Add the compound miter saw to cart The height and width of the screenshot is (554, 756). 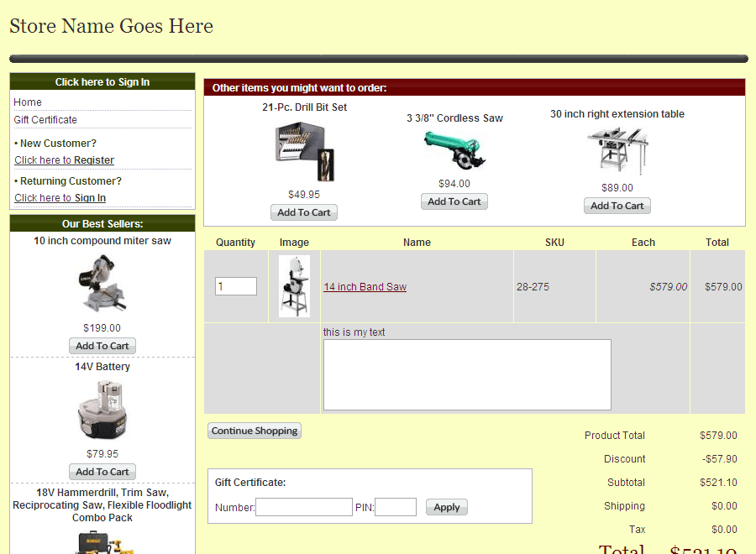click(102, 346)
